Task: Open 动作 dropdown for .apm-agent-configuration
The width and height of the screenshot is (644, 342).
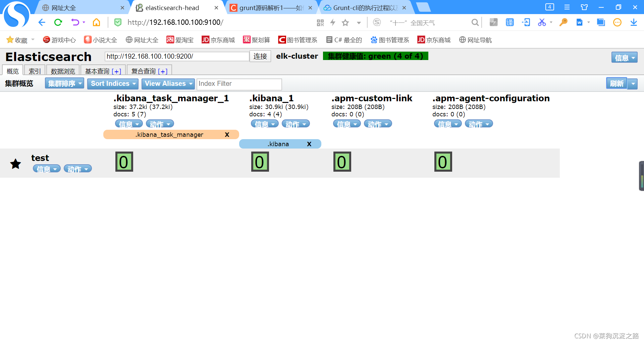Action: click(x=479, y=124)
